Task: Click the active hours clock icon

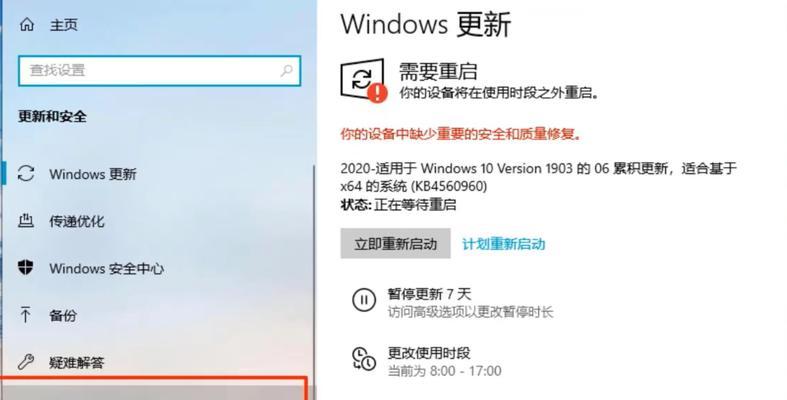Action: point(364,359)
